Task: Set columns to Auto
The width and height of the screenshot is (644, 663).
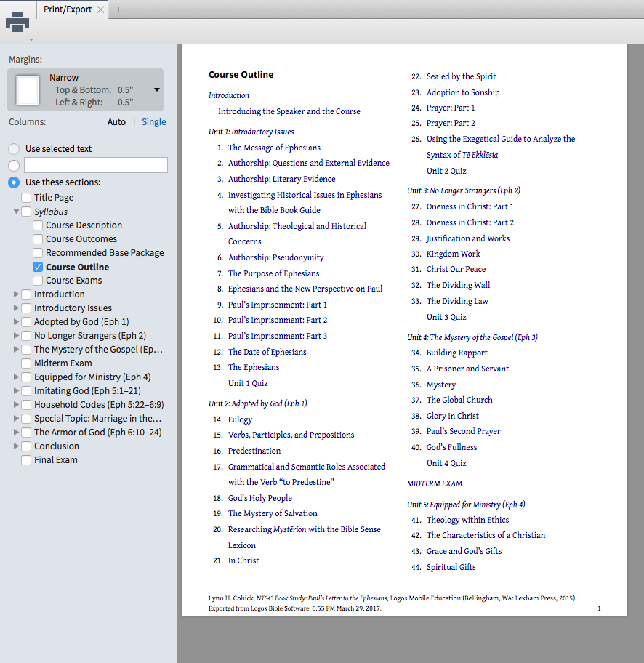Action: point(116,122)
